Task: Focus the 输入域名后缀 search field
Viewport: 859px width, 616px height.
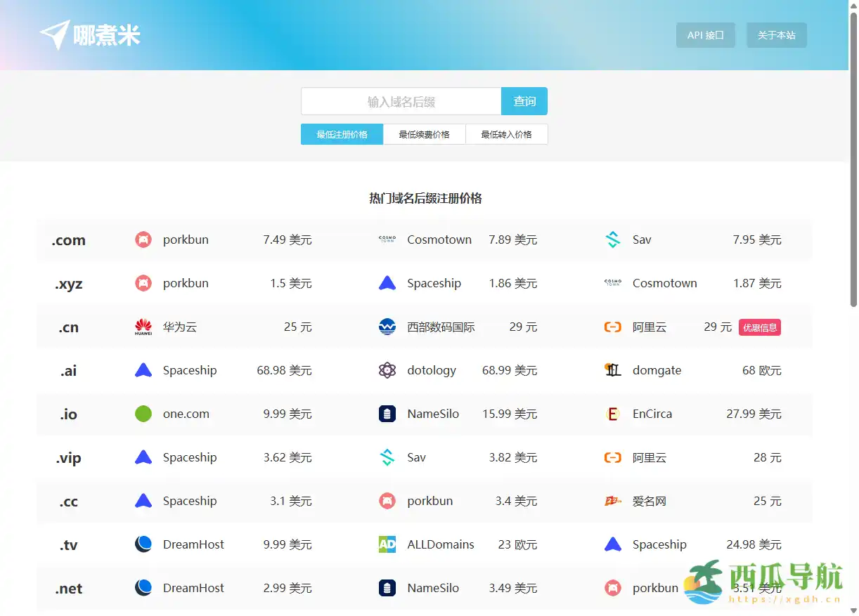Action: point(401,102)
